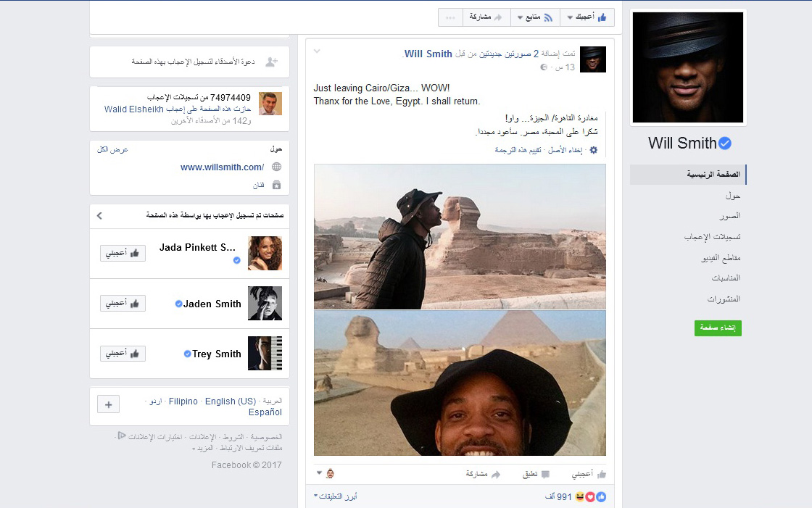Screen dimensions: 812x508
Task: Click Jada Pinkett Smith's profile thumbnail
Action: [x=265, y=253]
